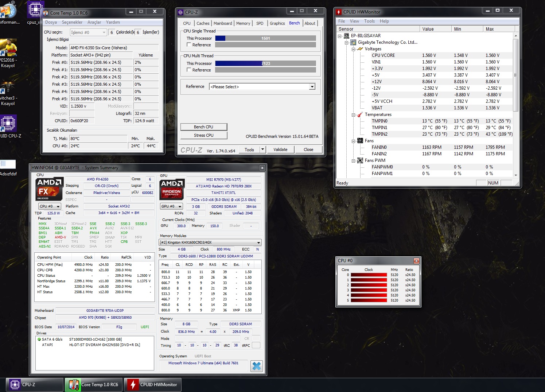Switch to the SPD tab in CPU-Z
The height and width of the screenshot is (392, 545).
coord(260,23)
